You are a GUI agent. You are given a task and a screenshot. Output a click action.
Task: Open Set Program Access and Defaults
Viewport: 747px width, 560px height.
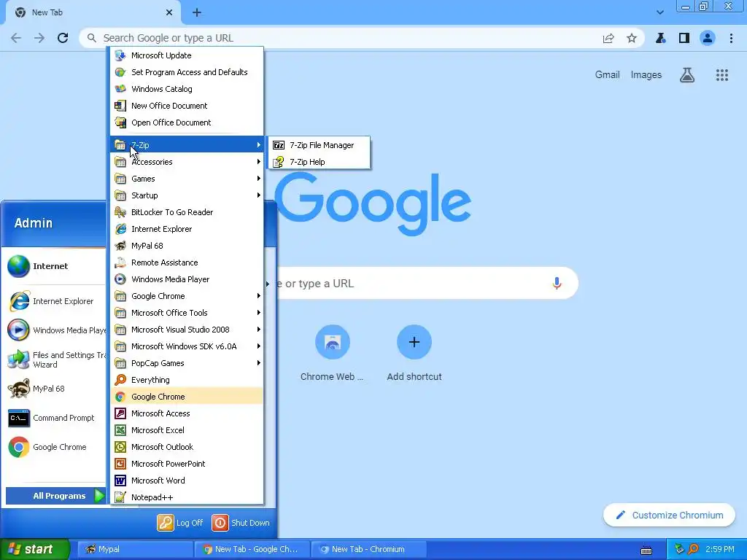point(187,72)
